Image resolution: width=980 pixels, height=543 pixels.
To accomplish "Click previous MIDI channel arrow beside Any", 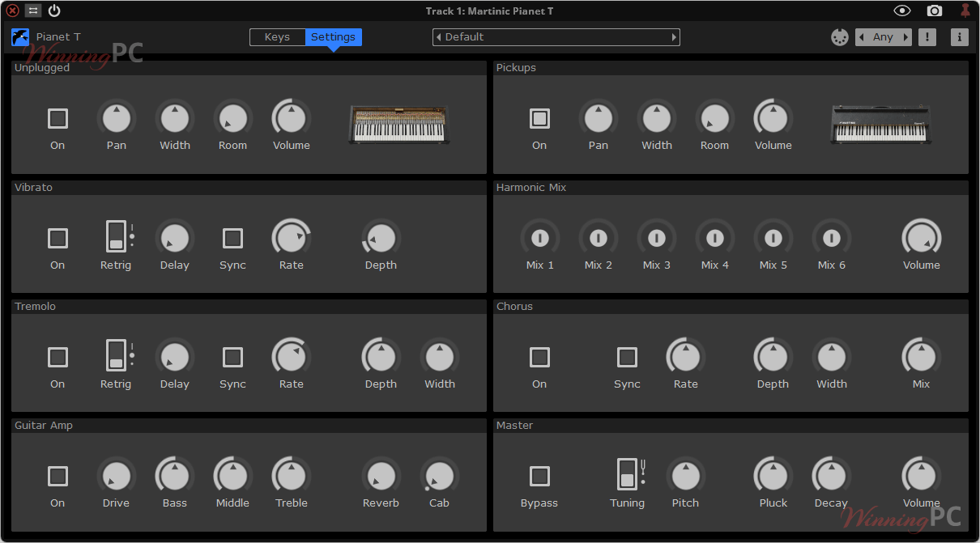I will click(861, 37).
